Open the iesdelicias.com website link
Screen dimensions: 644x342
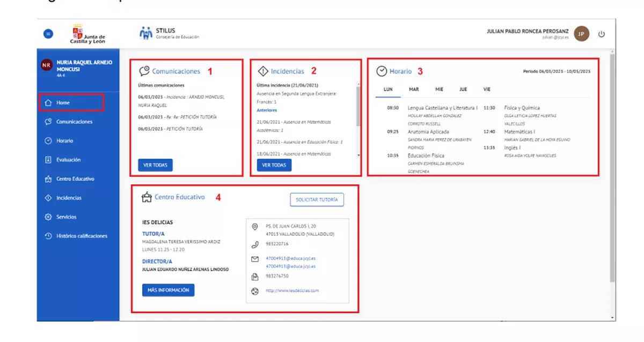292,291
